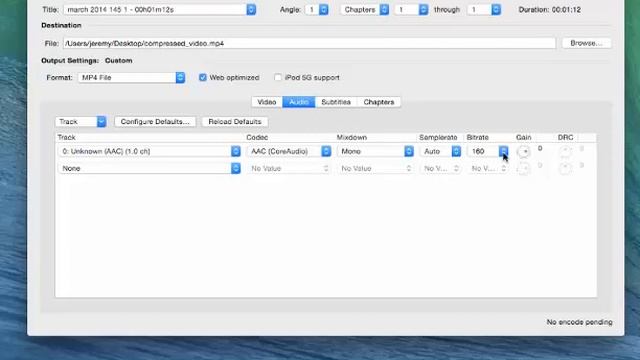Open the Mono mixdown dropdown
The height and width of the screenshot is (360, 640).
click(375, 151)
